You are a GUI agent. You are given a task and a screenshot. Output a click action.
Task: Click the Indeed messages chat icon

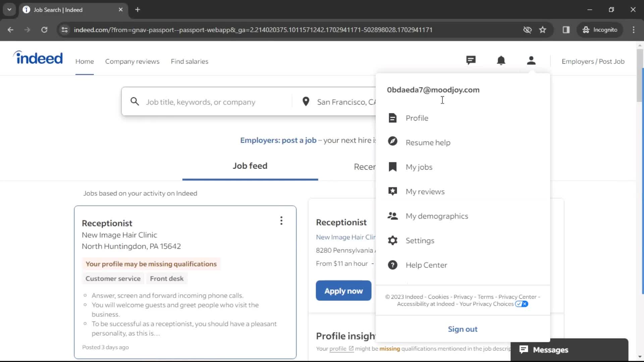(x=471, y=61)
